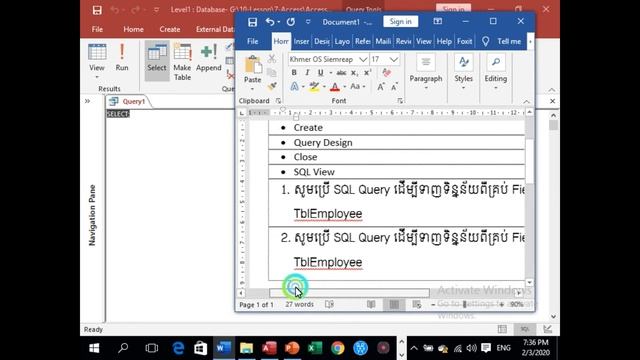This screenshot has width=640, height=360.
Task: Switch to Word Insert tab
Action: pos(301,41)
